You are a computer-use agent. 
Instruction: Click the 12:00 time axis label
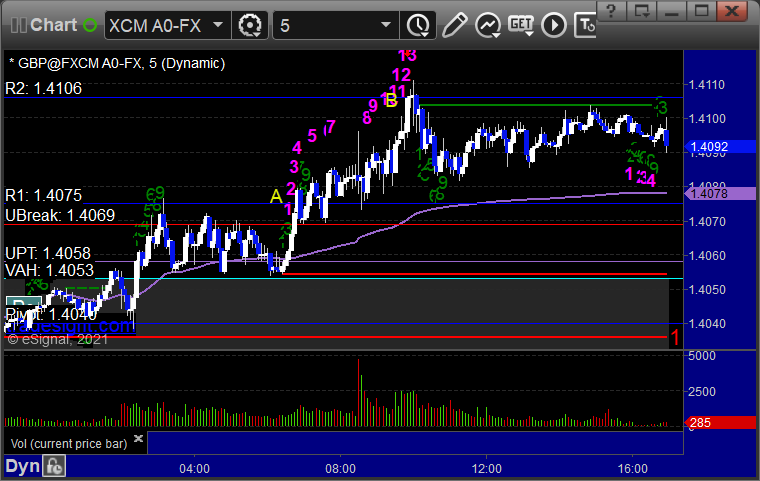click(487, 469)
